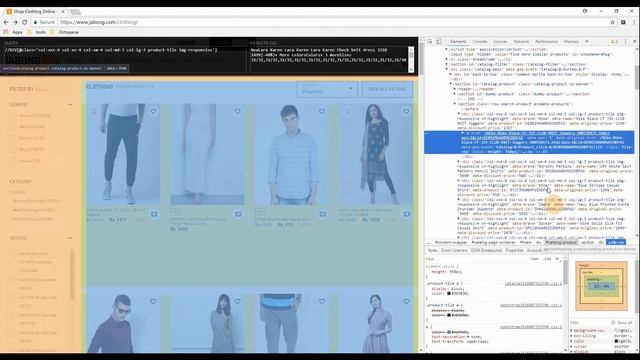Wishlist the white skirt product via heart icon

coord(238,111)
